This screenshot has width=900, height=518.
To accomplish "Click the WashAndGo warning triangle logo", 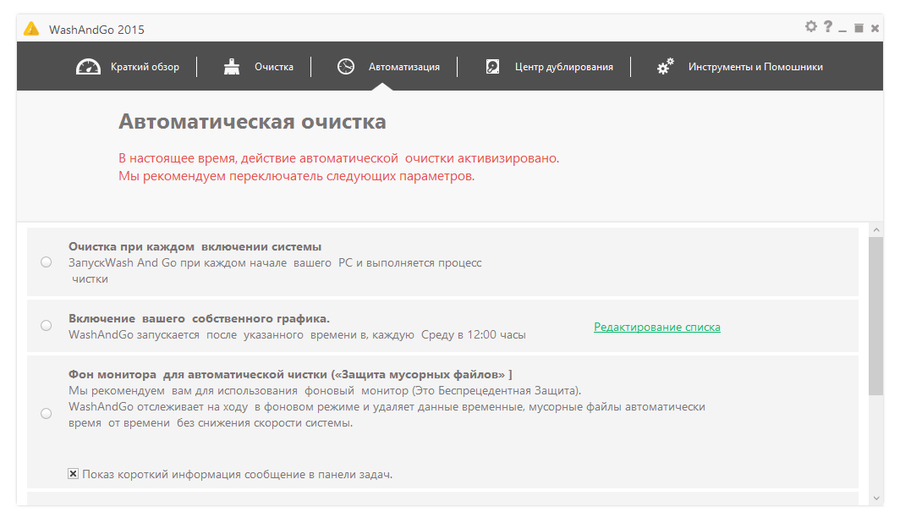I will tap(31, 29).
